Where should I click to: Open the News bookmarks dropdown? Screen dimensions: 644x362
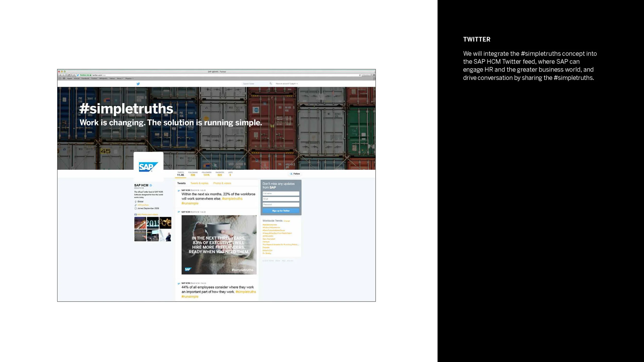[x=120, y=79]
